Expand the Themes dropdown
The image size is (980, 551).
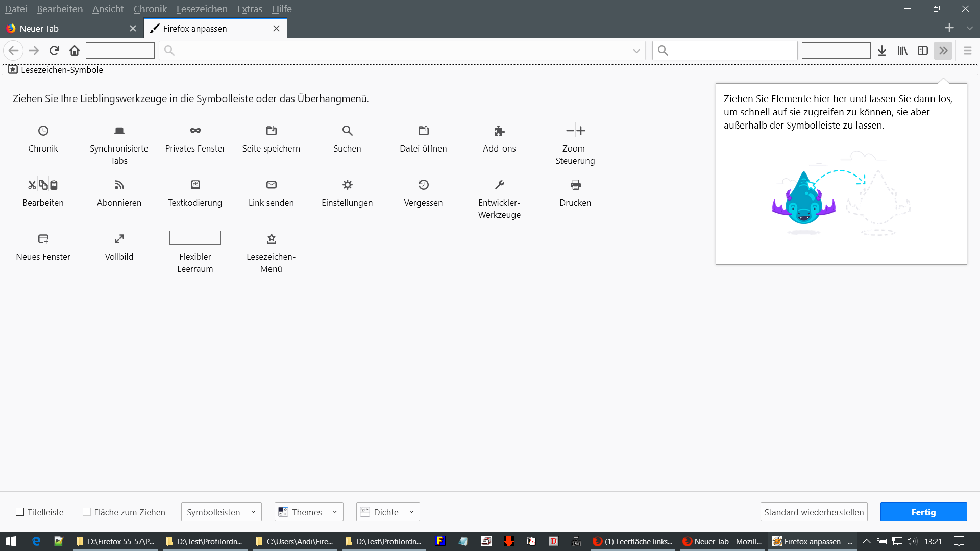[308, 512]
